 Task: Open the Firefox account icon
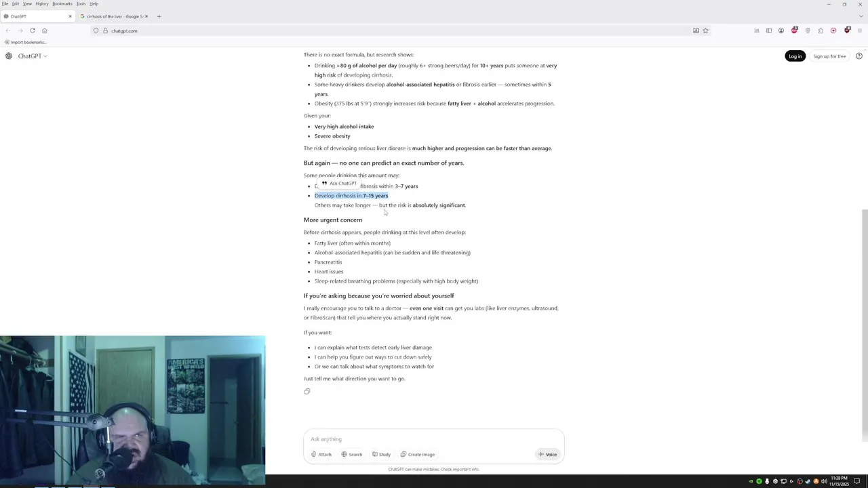pos(781,30)
